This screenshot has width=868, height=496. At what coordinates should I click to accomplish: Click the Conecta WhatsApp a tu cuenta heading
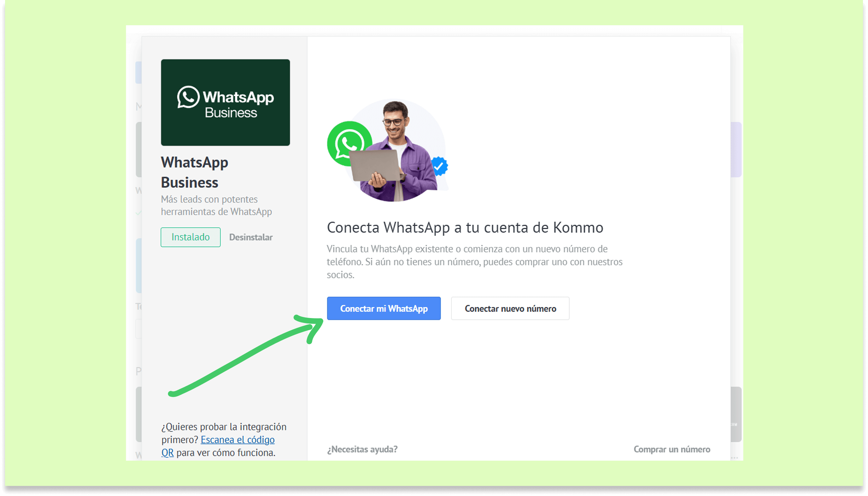465,227
